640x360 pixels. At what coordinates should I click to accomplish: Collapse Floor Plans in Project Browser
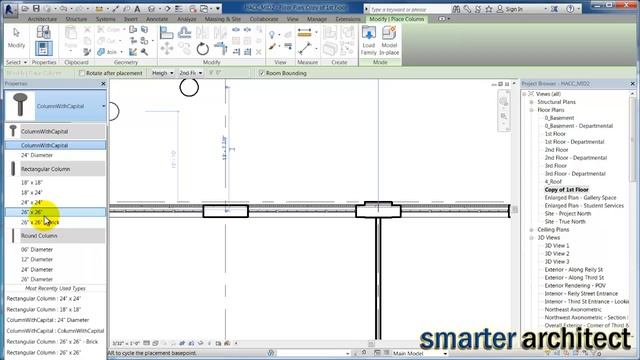pyautogui.click(x=531, y=110)
